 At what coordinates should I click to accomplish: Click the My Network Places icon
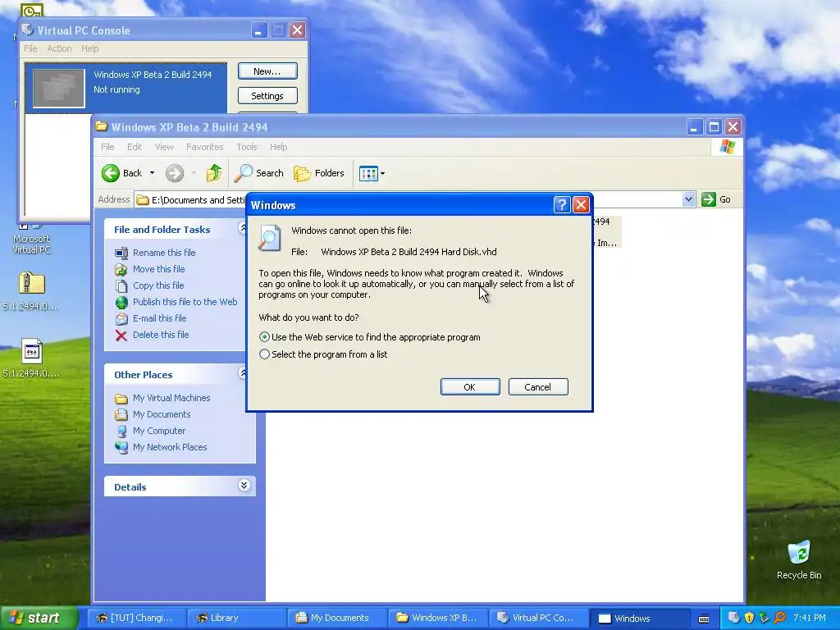pyautogui.click(x=121, y=447)
